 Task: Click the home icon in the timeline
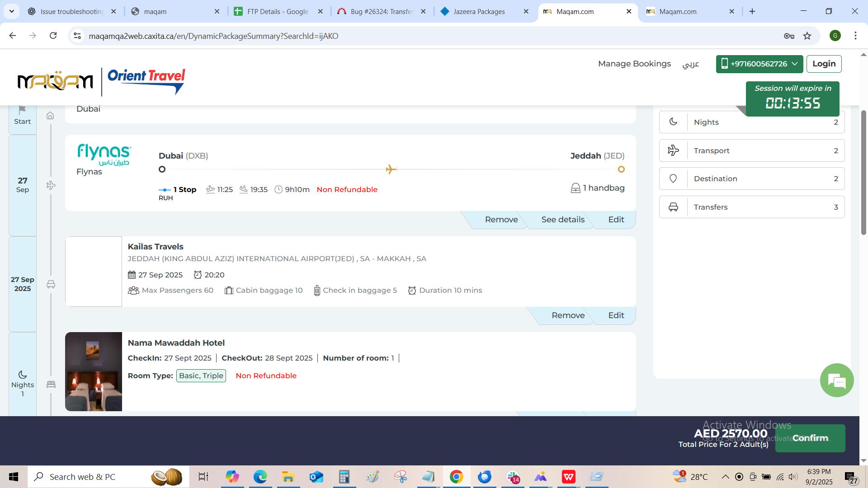50,116
